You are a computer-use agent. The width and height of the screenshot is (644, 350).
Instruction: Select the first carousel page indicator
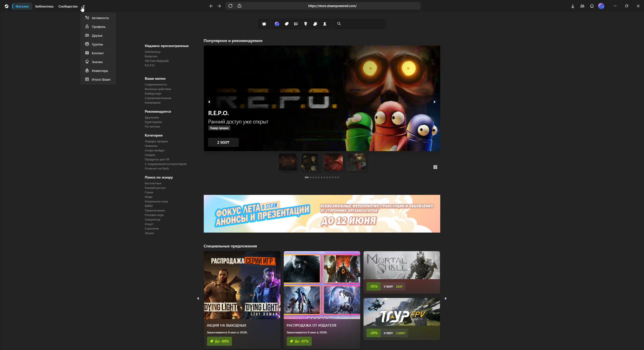[x=306, y=177]
